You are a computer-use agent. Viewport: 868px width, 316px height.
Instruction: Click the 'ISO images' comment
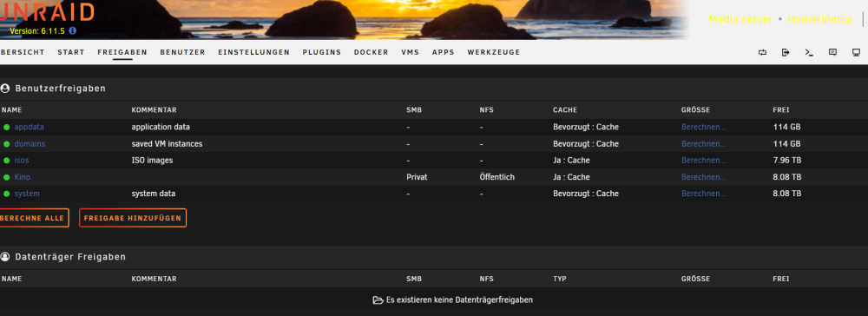[152, 161]
